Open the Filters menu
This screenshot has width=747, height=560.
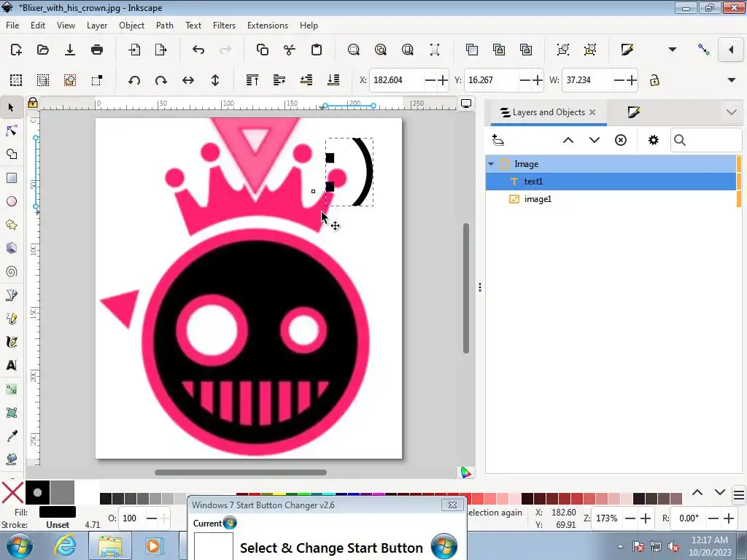[x=224, y=26]
